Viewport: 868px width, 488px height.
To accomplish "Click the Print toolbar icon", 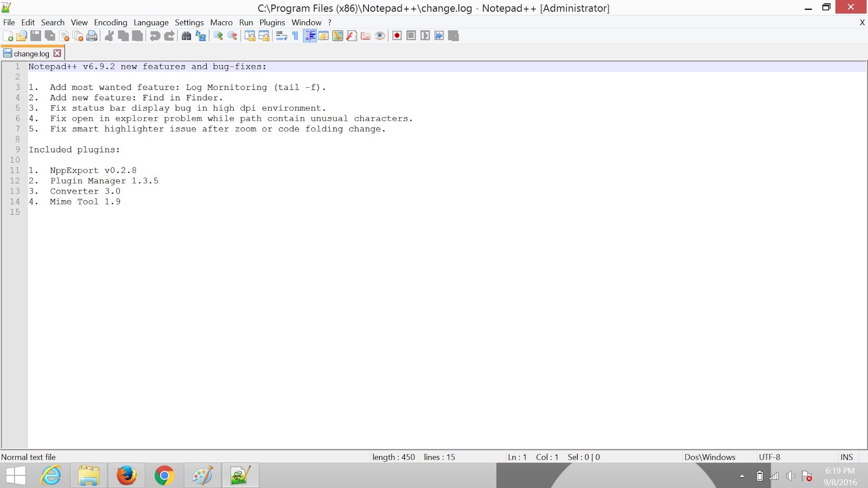I will tap(92, 36).
